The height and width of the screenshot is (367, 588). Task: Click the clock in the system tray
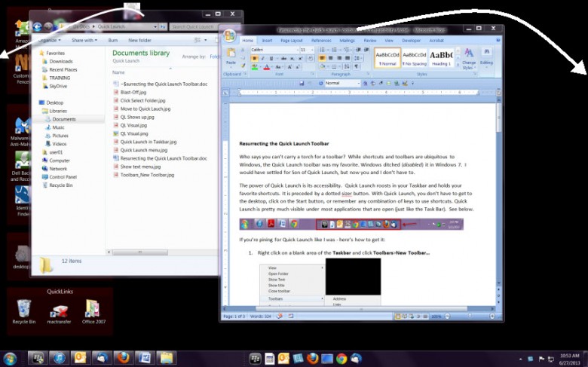point(570,359)
